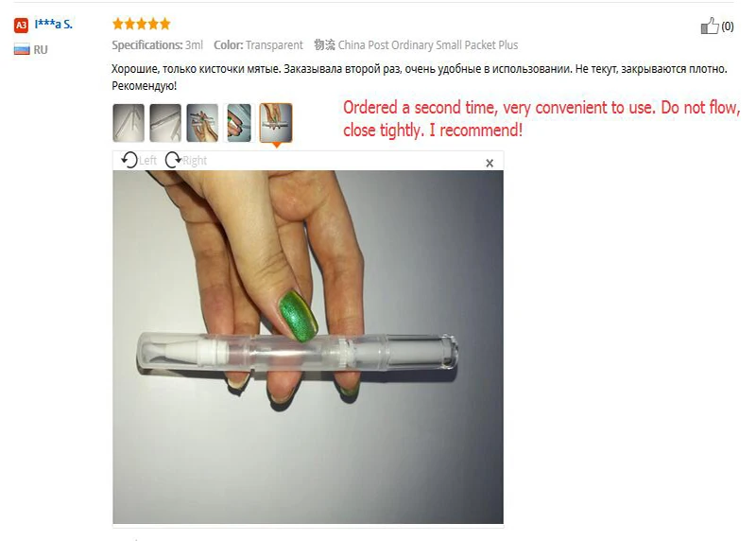Collapse the selected fifth photo thumbnail
The width and height of the screenshot is (756, 541).
(276, 123)
